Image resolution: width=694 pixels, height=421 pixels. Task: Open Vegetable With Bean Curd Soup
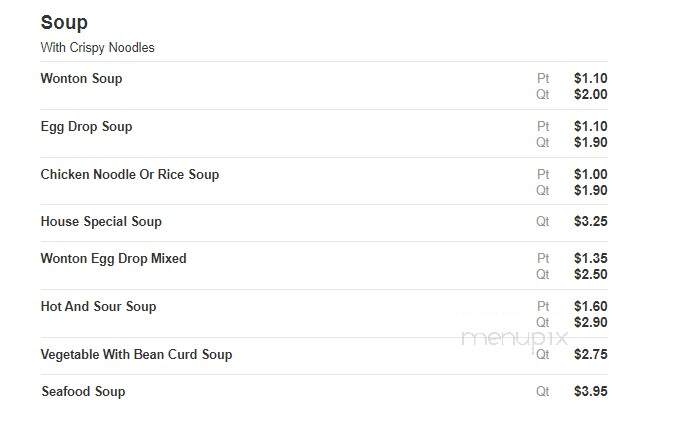136,355
